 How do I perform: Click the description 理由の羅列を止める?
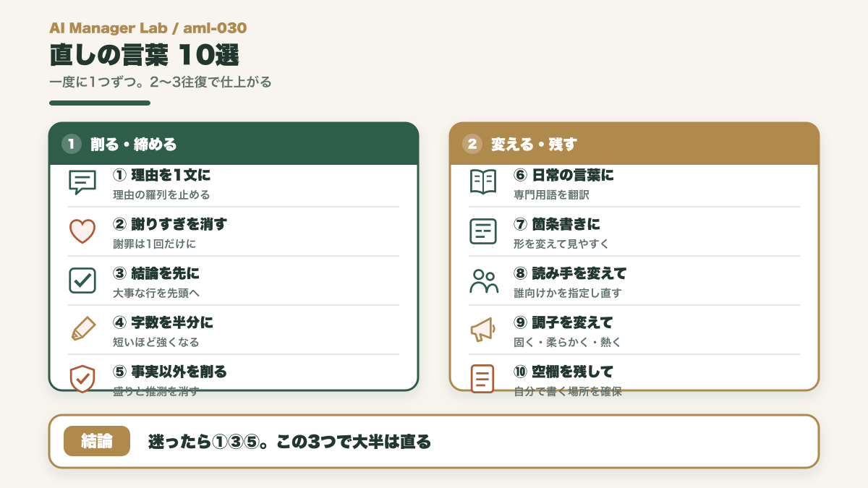161,194
